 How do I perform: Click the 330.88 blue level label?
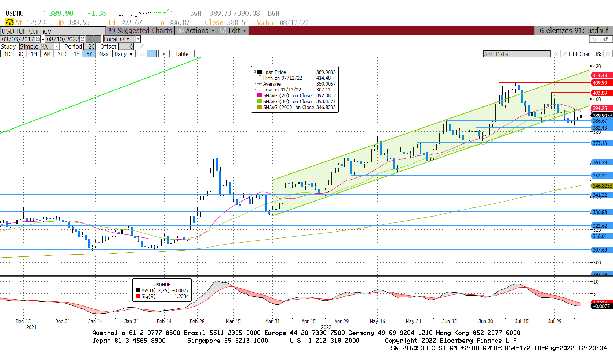(x=602, y=212)
